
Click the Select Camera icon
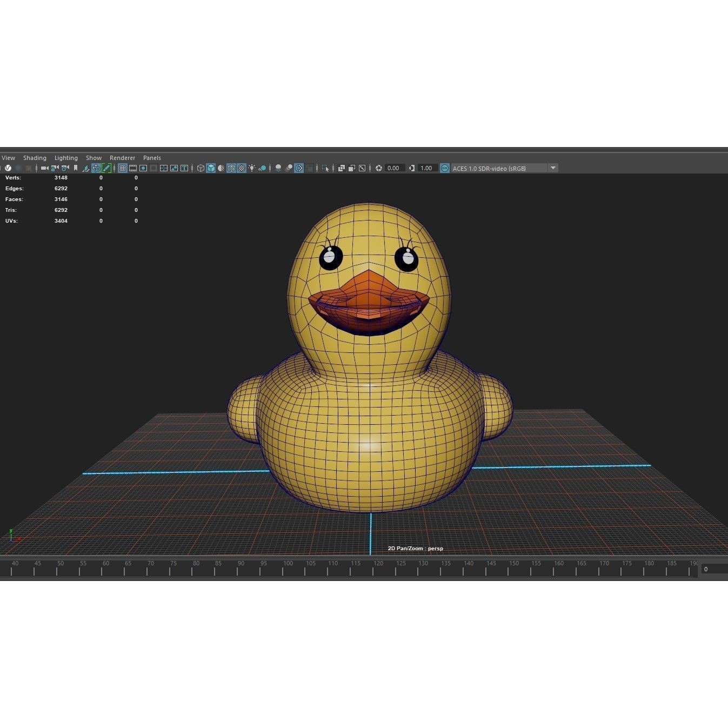tap(44, 168)
